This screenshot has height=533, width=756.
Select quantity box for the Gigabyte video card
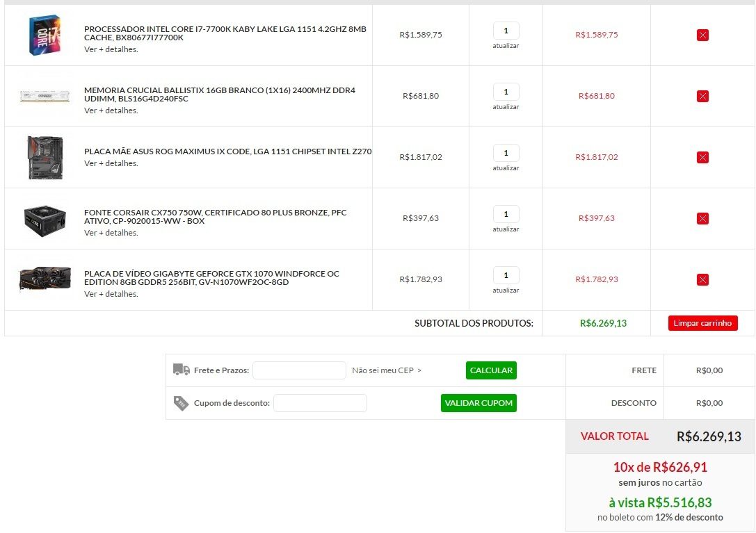(506, 275)
